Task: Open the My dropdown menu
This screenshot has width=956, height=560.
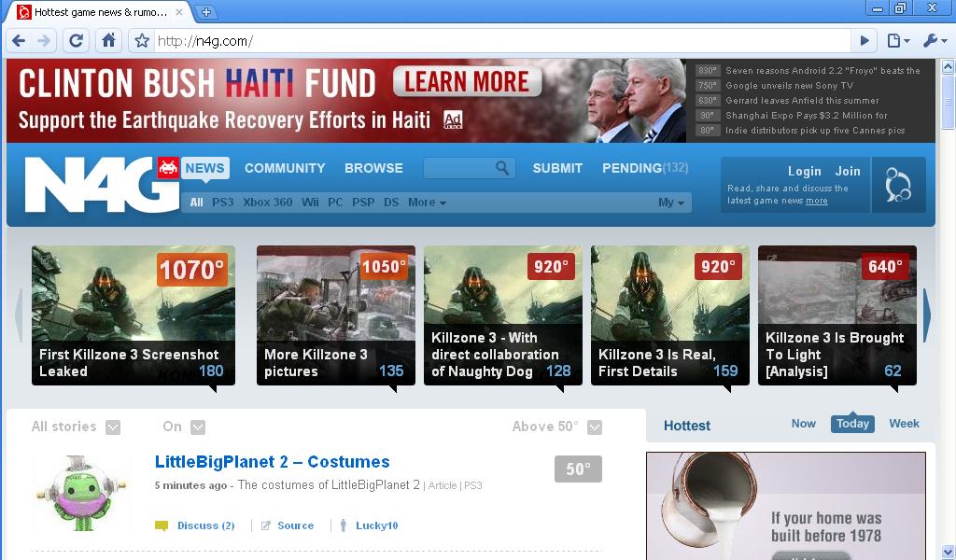Action: click(x=670, y=202)
